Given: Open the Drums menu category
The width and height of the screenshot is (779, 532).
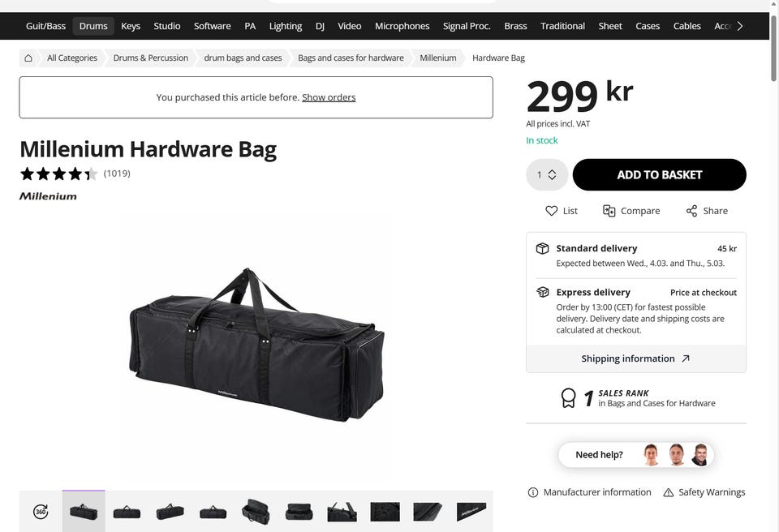Looking at the screenshot, I should [93, 26].
